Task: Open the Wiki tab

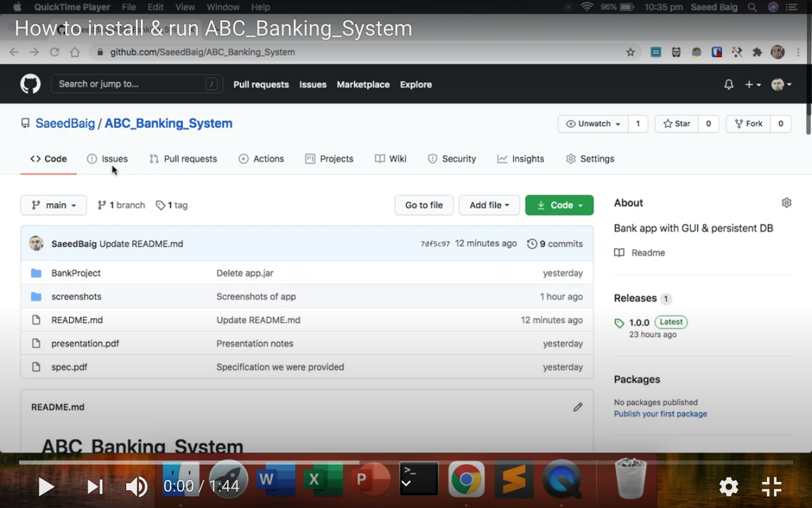Action: click(391, 159)
